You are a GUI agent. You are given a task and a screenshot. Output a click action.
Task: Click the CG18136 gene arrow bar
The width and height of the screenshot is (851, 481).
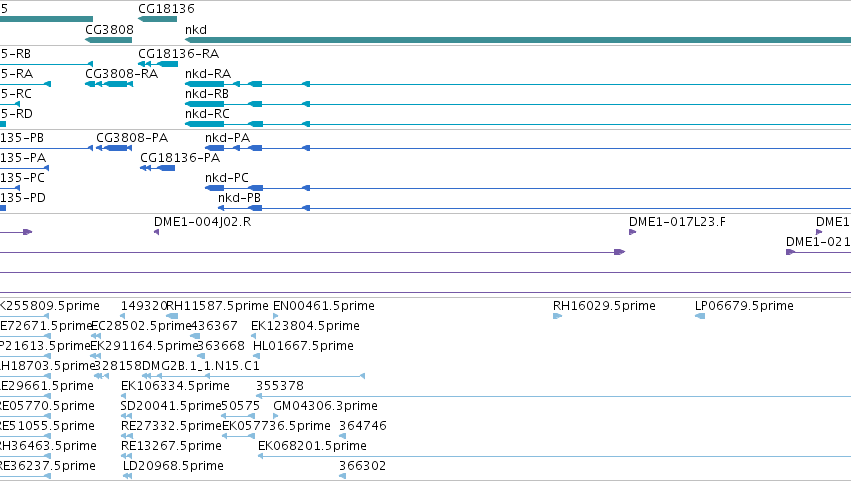tap(157, 19)
